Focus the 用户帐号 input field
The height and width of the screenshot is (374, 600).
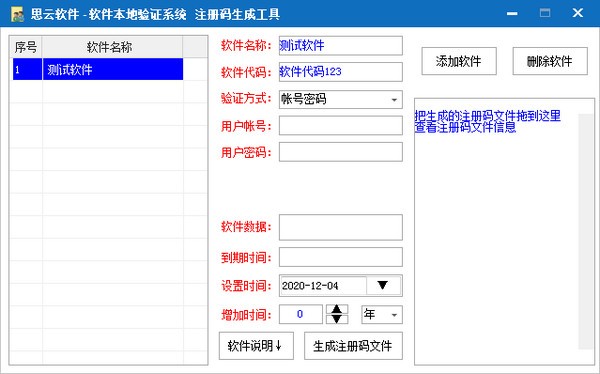pos(341,126)
